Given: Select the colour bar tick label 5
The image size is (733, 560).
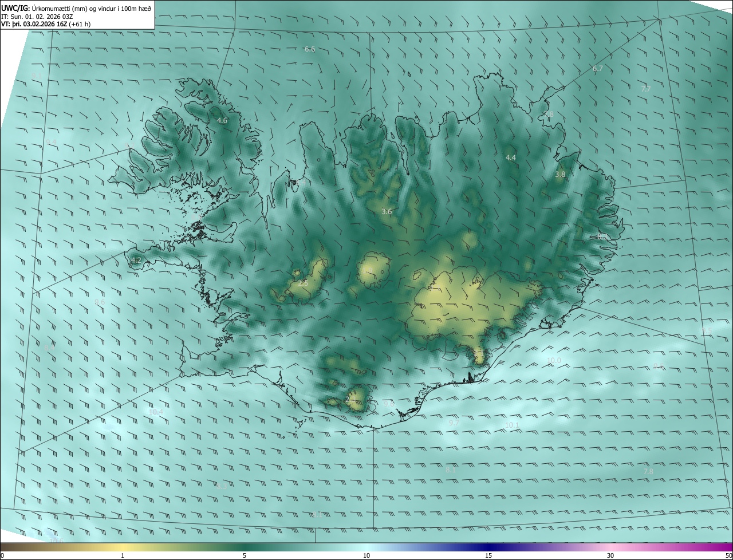Looking at the screenshot, I should pos(245,556).
